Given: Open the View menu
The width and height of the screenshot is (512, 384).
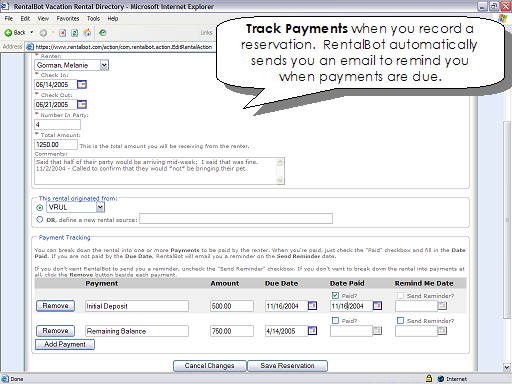Looking at the screenshot, I should tap(43, 19).
